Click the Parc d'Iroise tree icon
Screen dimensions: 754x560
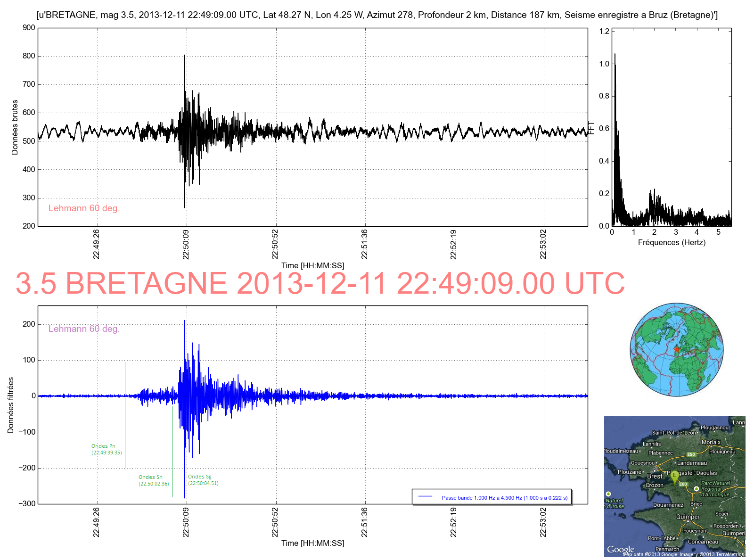point(608,494)
